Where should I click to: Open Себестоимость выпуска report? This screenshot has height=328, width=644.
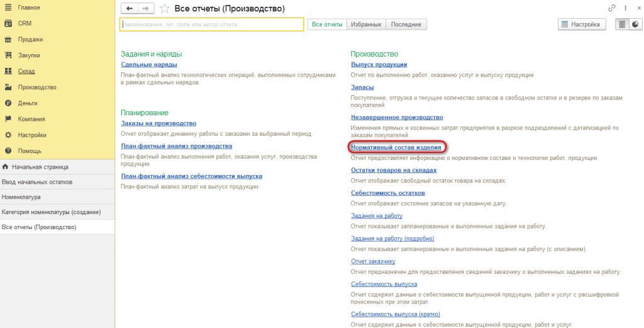click(x=384, y=284)
